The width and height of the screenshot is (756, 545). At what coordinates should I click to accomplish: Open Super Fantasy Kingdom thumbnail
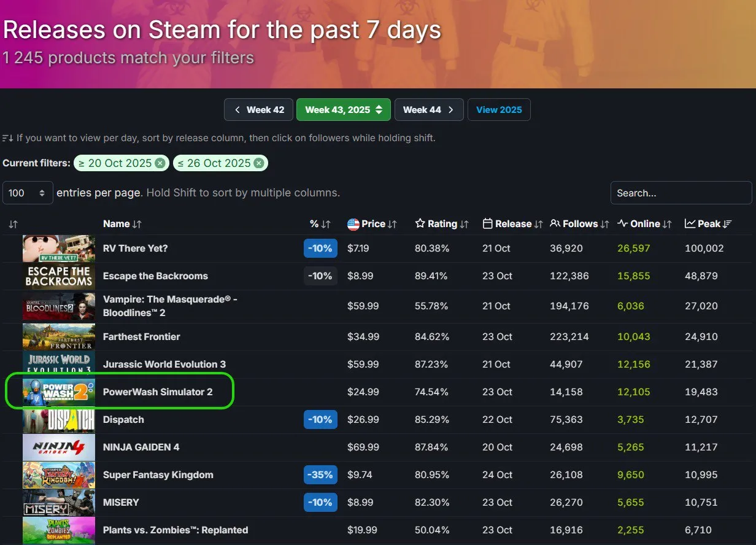[x=59, y=475]
